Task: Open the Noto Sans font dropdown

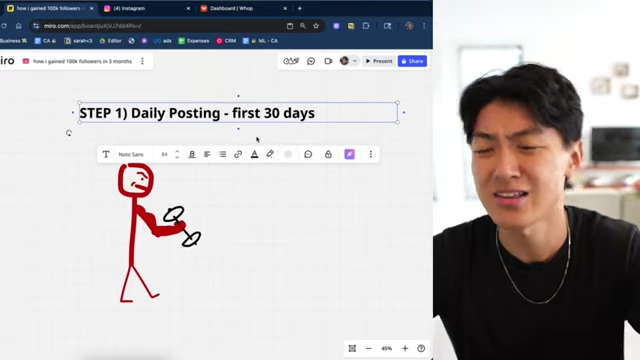Action: [x=131, y=154]
